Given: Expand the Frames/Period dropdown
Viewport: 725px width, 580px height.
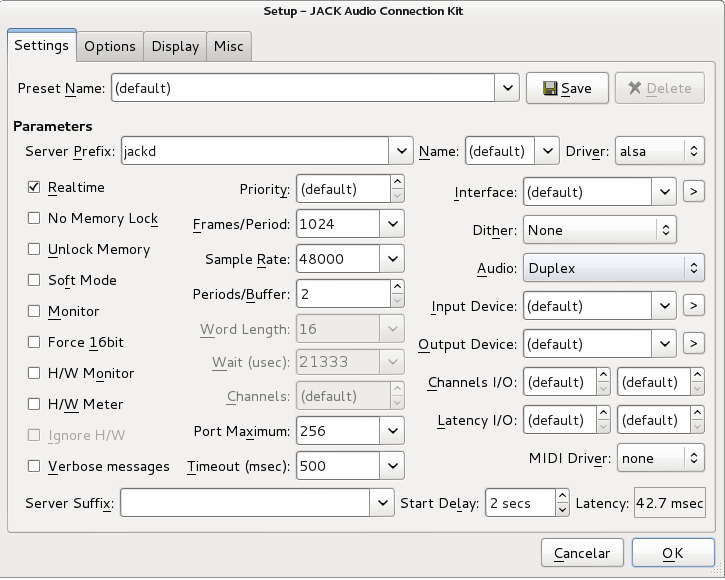Looking at the screenshot, I should point(393,224).
